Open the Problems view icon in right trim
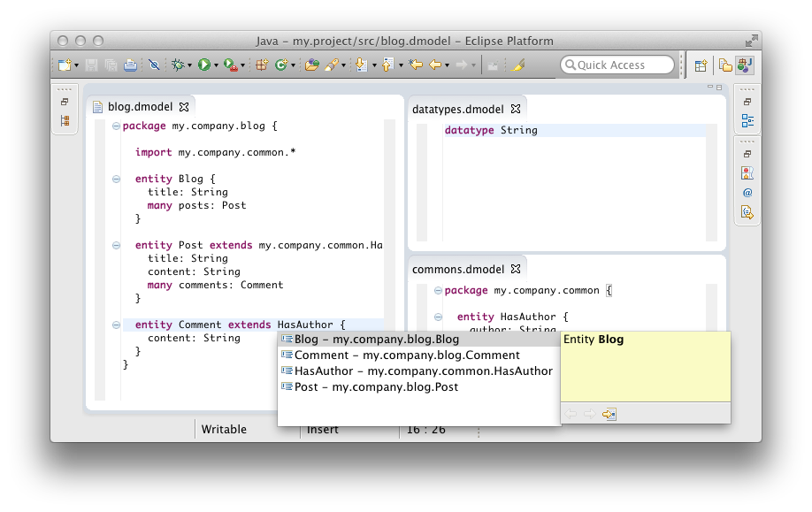 click(x=747, y=173)
